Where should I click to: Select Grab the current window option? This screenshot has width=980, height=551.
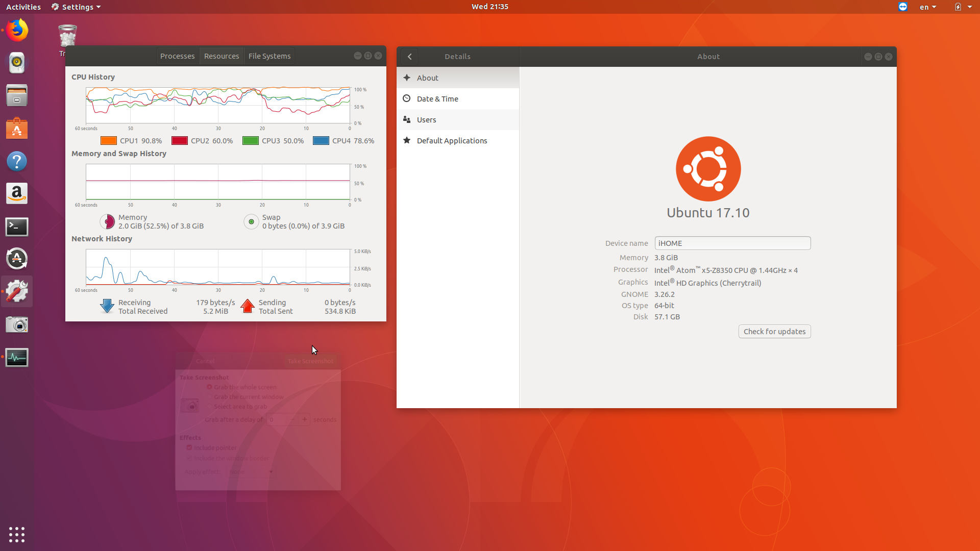209,397
